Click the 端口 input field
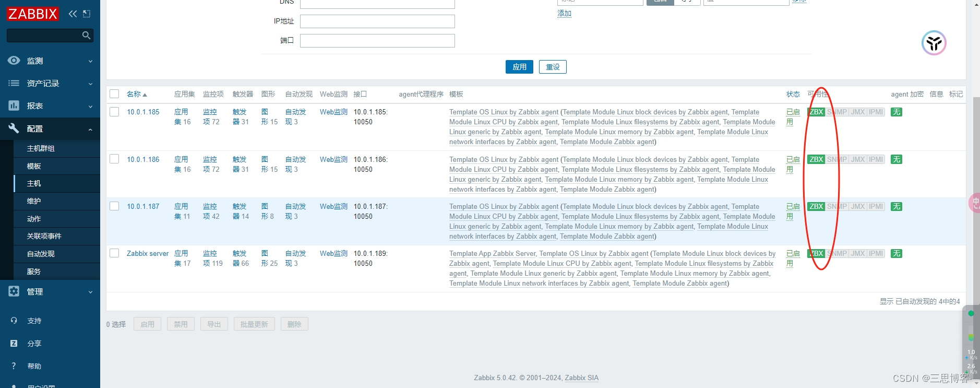980x388 pixels. [x=377, y=41]
